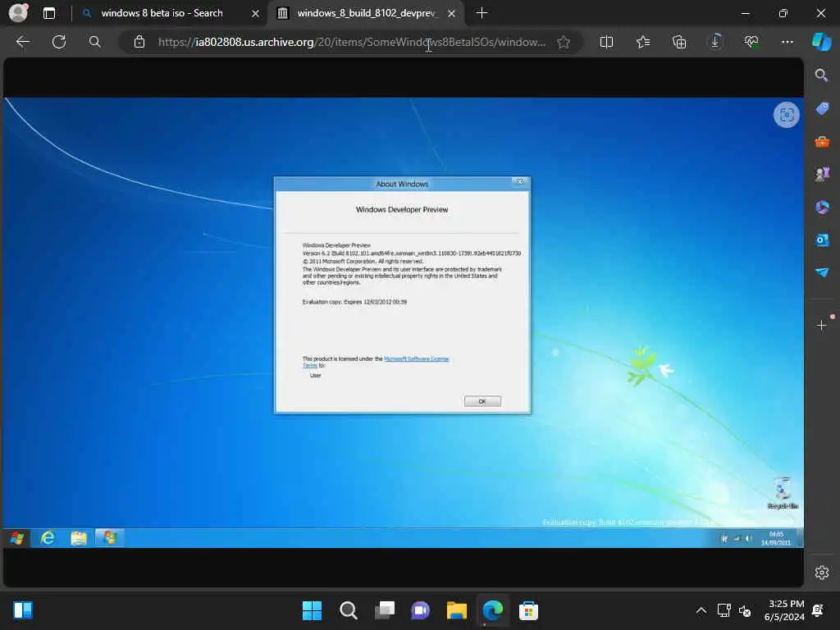The height and width of the screenshot is (630, 840).
Task: Open sidebar Shopping tag icon
Action: pyautogui.click(x=822, y=109)
